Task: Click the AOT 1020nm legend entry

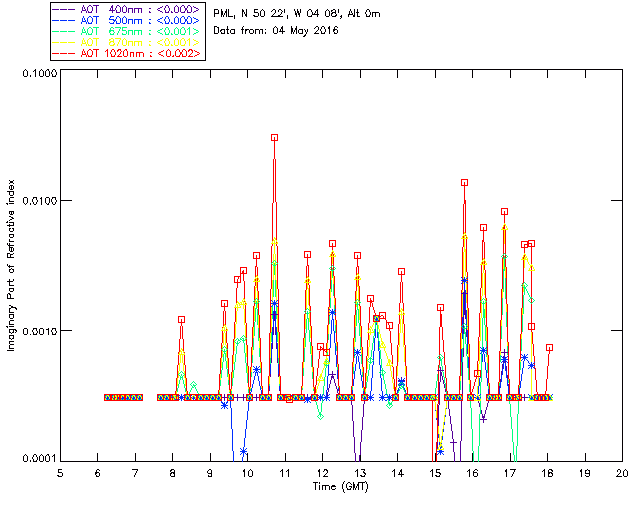Action: pos(127,53)
